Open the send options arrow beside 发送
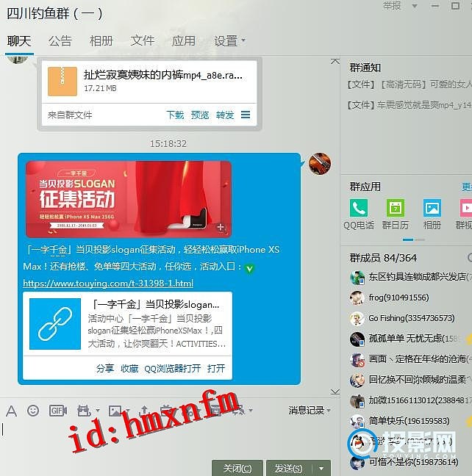This screenshot has width=472, height=476. (x=321, y=469)
